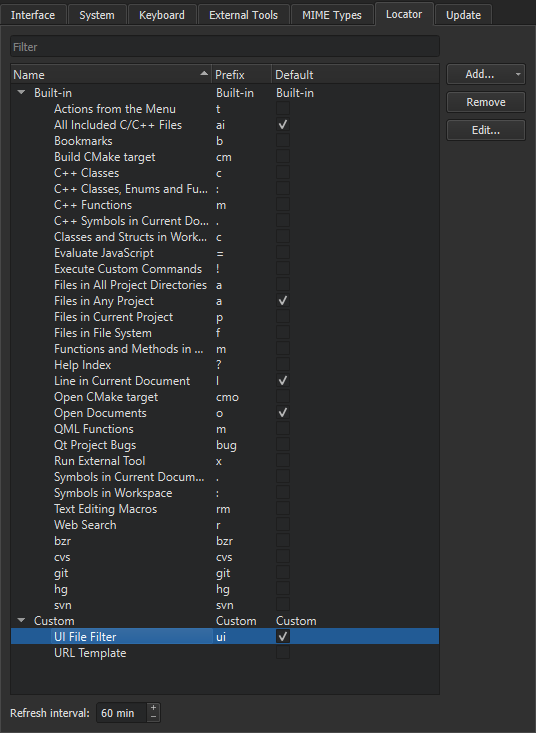Sort by the Default column header

pyautogui.click(x=355, y=74)
